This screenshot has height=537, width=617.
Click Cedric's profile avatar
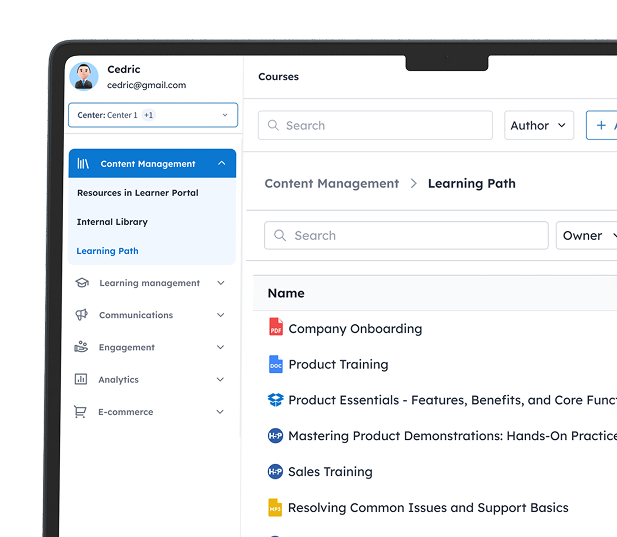tap(84, 76)
